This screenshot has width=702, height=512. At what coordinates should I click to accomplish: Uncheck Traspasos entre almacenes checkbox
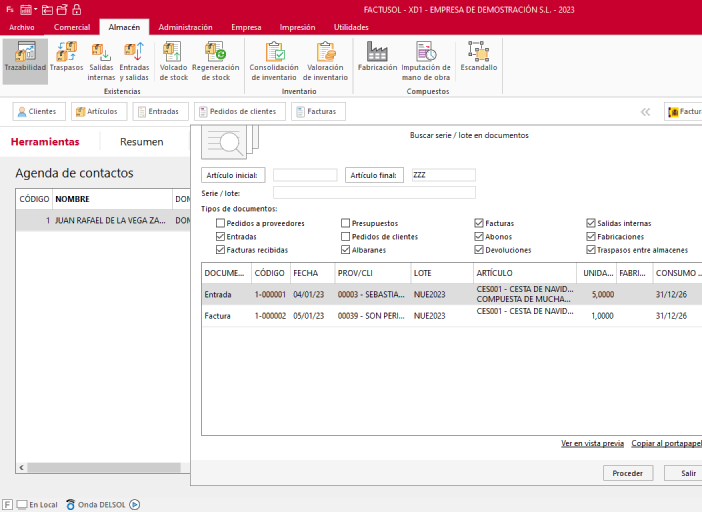click(x=591, y=250)
